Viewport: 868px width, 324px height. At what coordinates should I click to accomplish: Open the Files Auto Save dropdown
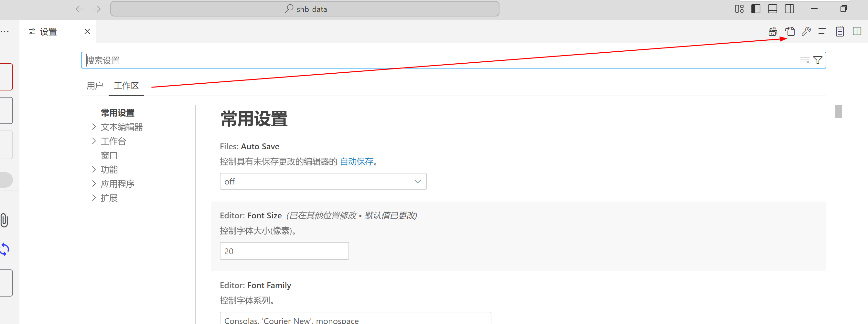[323, 182]
